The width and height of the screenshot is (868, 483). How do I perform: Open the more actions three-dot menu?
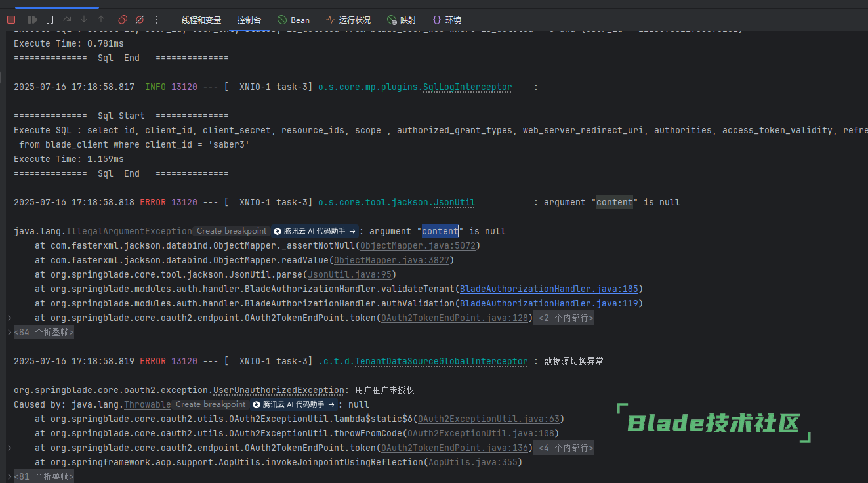click(x=157, y=20)
